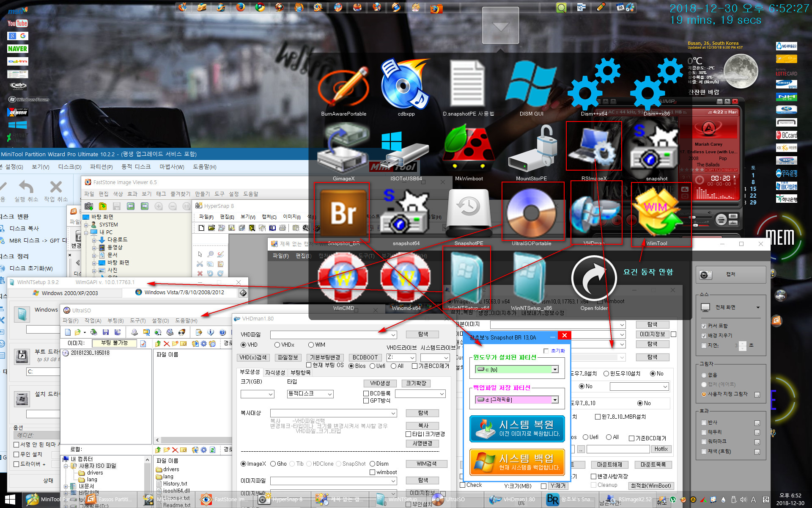Open the cdbxpp launcher icon
Screen dimensions: 812x508
pos(406,85)
